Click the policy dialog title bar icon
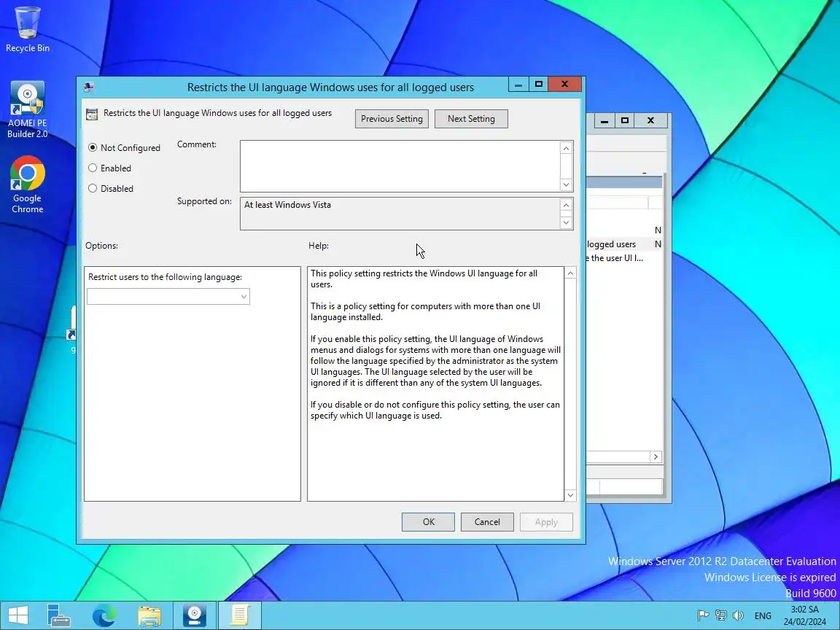Image resolution: width=840 pixels, height=630 pixels. [x=89, y=87]
